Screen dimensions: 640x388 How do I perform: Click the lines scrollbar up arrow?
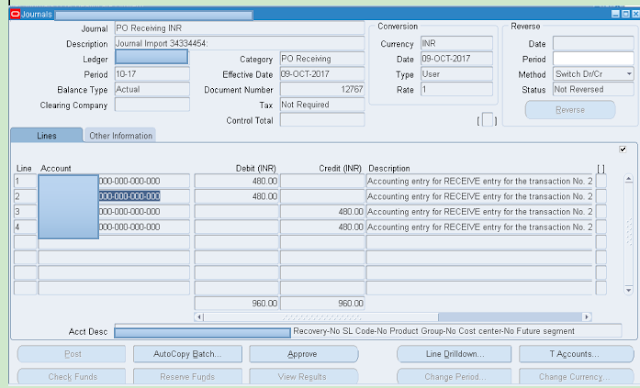629,179
